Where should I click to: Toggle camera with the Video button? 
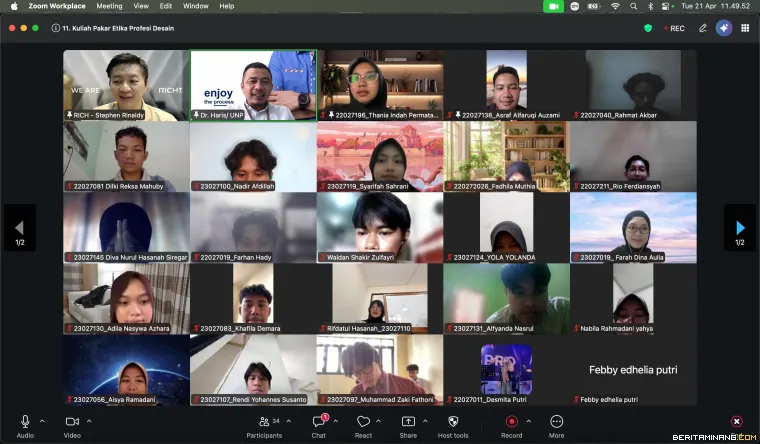(x=72, y=422)
